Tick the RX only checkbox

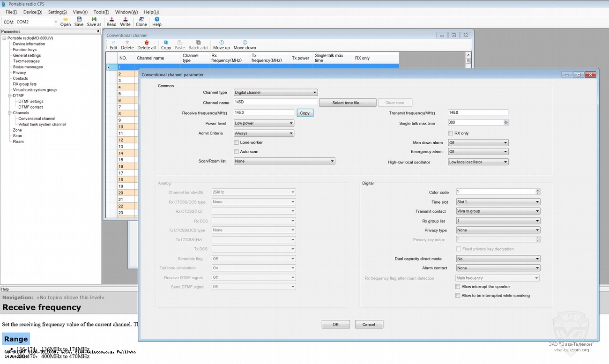click(x=451, y=134)
